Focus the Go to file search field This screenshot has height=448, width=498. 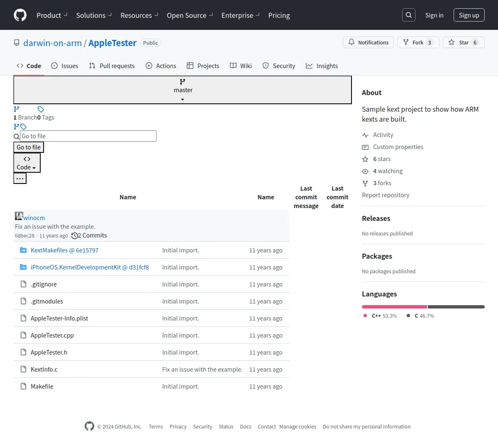click(88, 136)
